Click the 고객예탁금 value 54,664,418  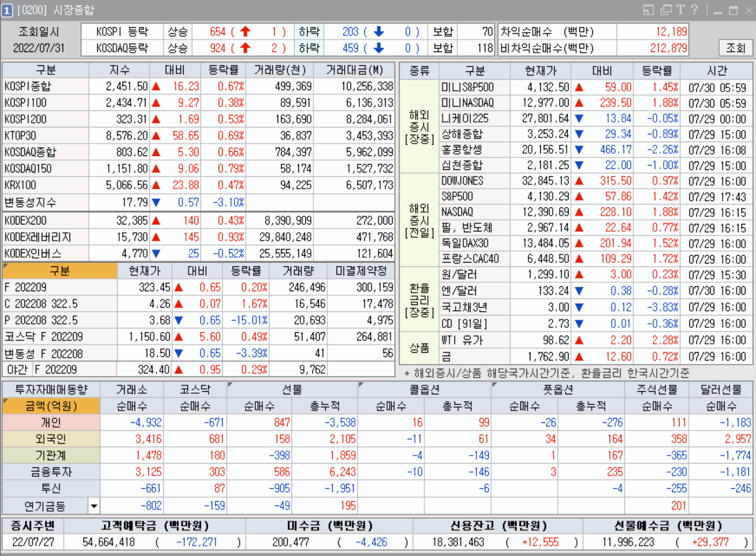[108, 542]
